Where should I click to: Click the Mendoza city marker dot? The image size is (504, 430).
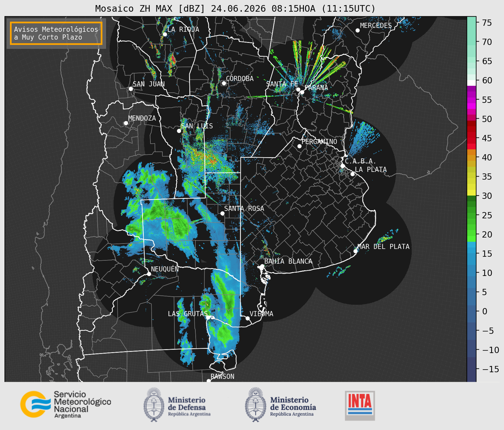pos(126,123)
